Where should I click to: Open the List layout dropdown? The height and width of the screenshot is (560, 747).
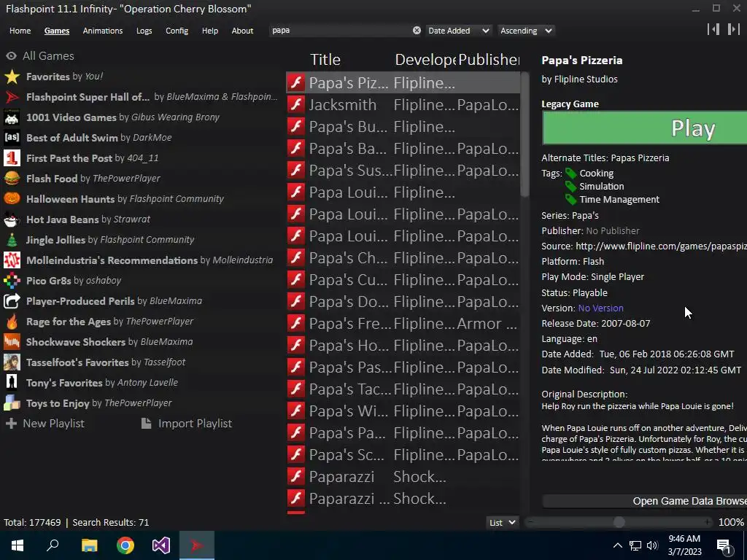point(502,522)
